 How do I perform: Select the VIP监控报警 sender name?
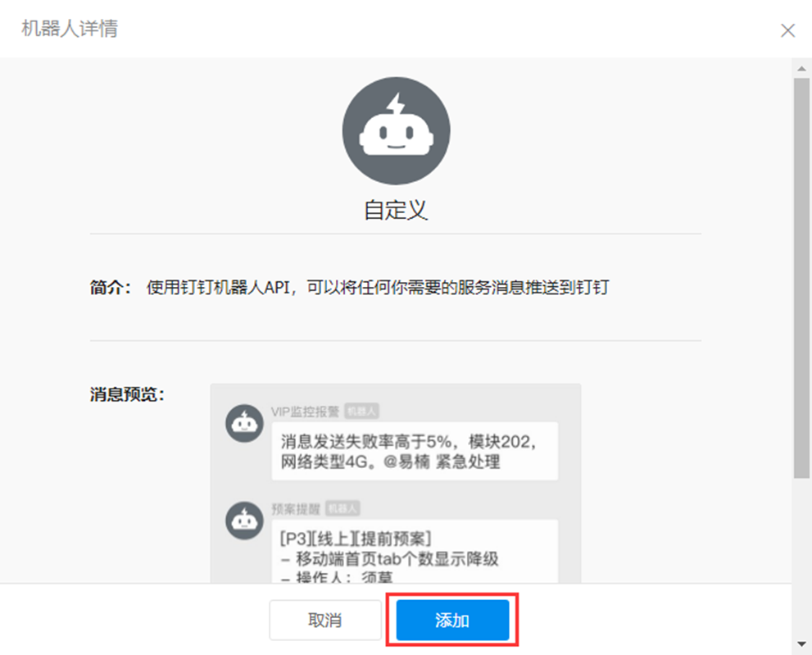click(305, 412)
